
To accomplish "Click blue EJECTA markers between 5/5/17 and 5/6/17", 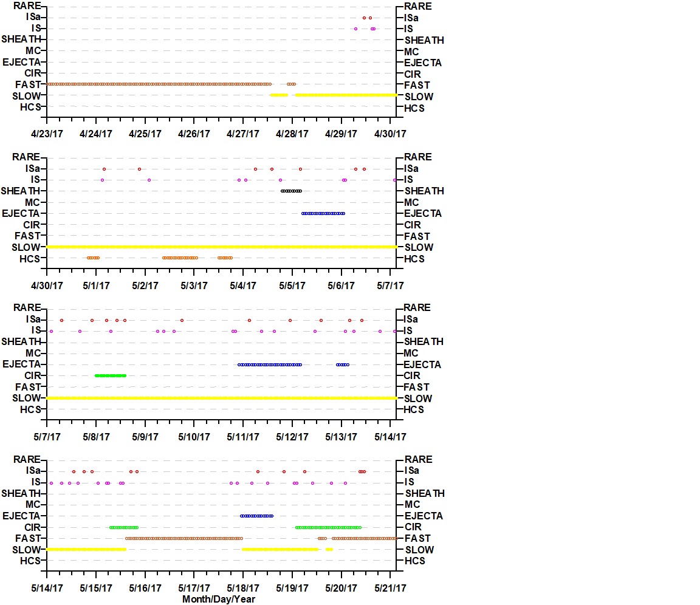I will click(x=323, y=214).
